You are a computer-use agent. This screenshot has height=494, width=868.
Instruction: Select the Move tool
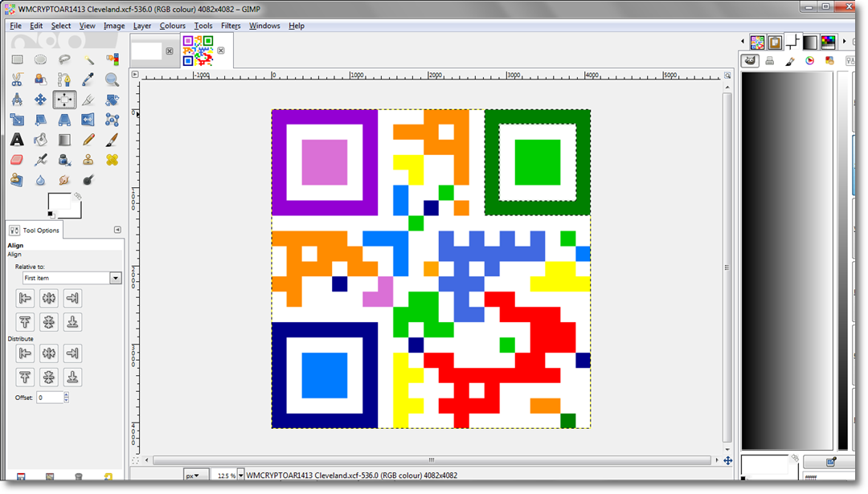pos(40,100)
